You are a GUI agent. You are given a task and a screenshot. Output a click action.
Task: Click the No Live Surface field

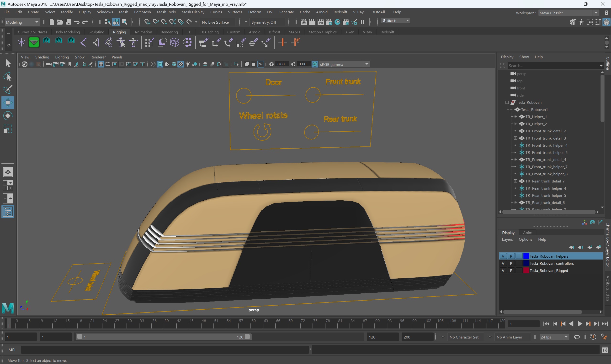tap(218, 22)
